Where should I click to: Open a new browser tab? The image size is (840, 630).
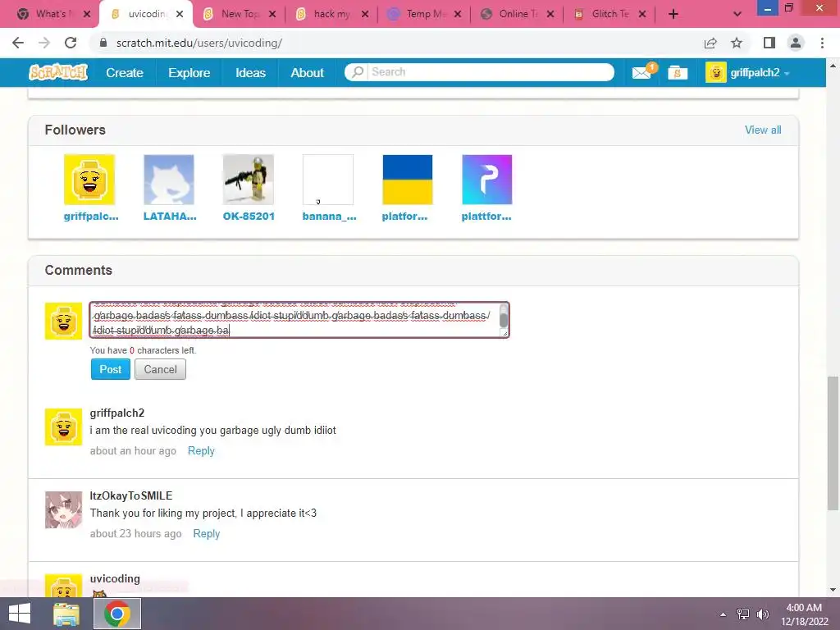pos(673,14)
